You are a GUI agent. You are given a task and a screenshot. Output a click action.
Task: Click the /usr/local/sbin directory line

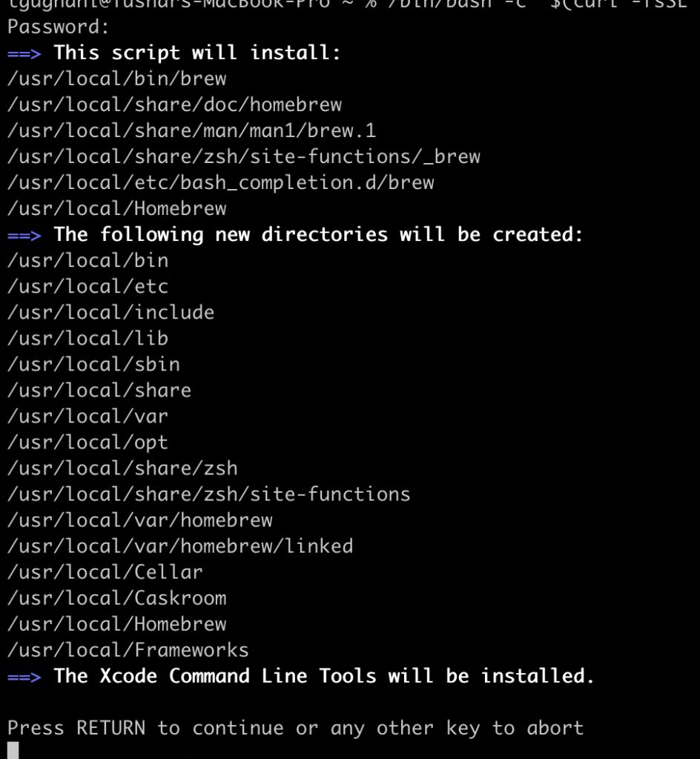[94, 365]
